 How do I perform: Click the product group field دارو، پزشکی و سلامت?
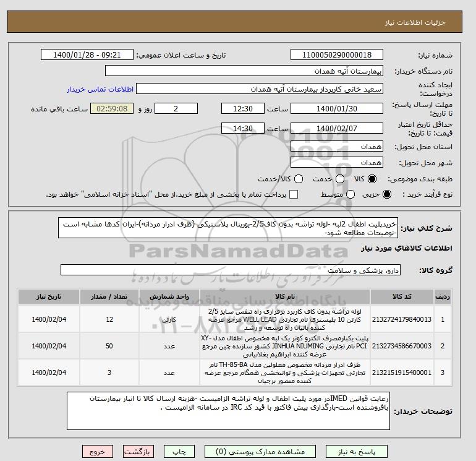tap(231, 270)
